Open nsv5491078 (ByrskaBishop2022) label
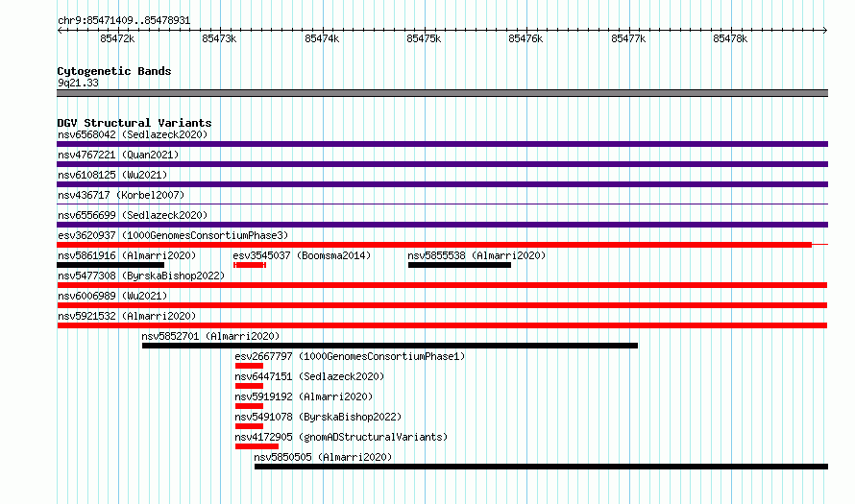This screenshot has height=504, width=855. [318, 417]
